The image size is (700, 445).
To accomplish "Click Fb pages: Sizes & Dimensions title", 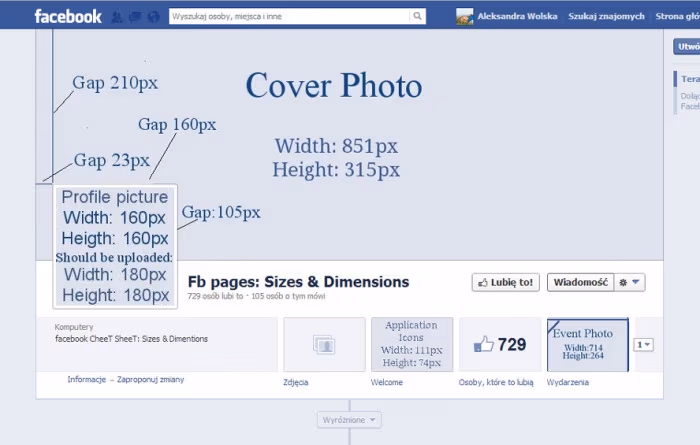I will (x=298, y=282).
